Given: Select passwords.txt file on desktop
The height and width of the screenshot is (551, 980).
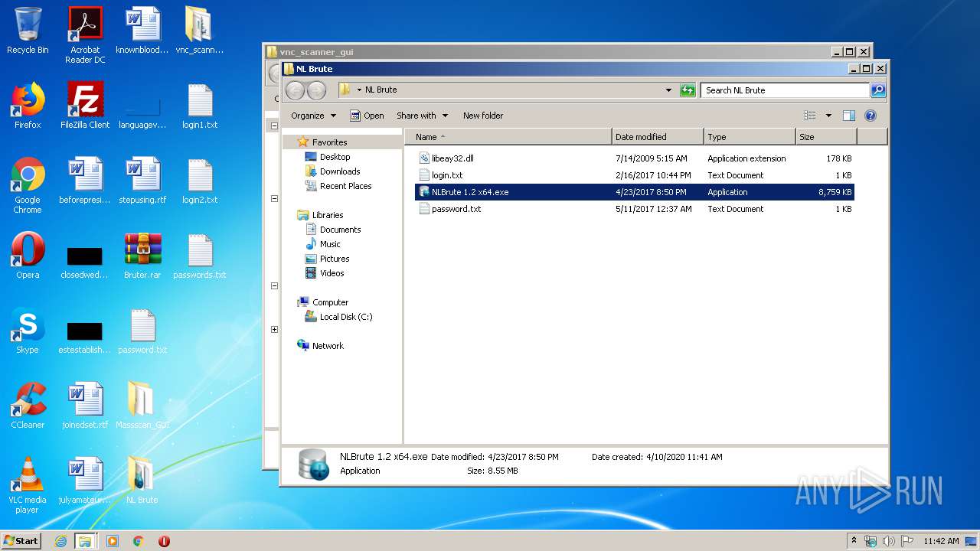Looking at the screenshot, I should 200,256.
